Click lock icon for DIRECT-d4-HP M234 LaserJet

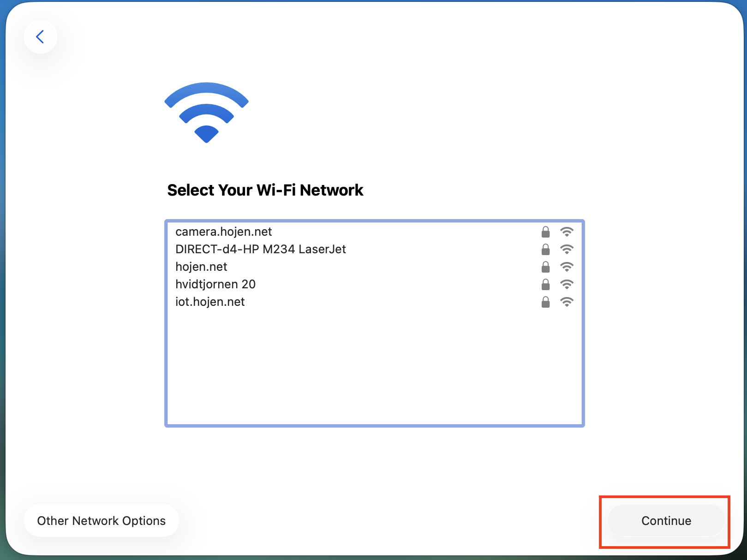coord(545,249)
